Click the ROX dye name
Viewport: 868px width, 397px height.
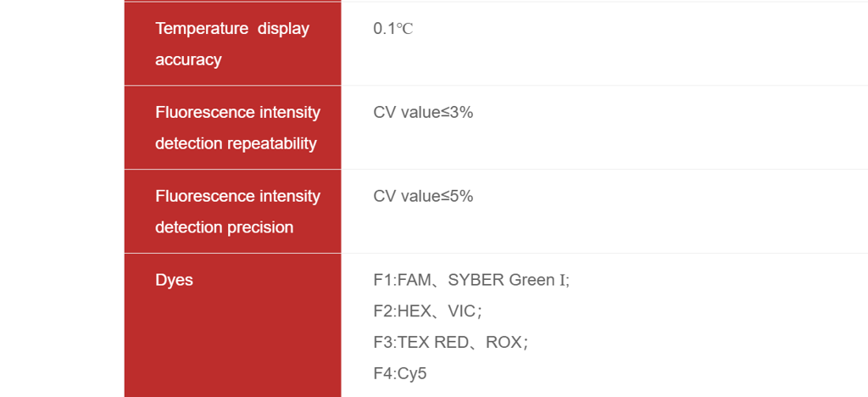pyautogui.click(x=504, y=343)
